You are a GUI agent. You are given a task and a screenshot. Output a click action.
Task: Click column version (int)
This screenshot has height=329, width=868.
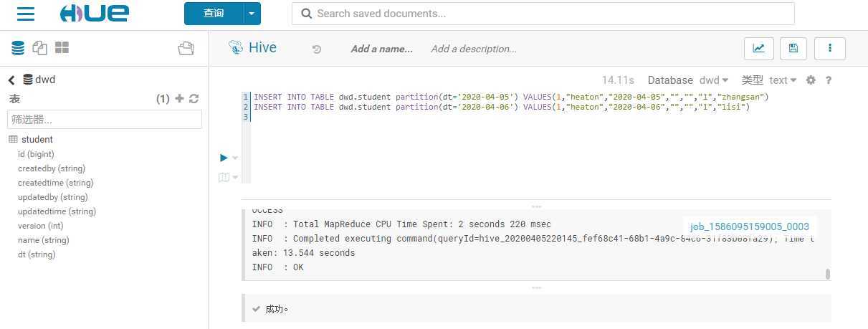[41, 226]
